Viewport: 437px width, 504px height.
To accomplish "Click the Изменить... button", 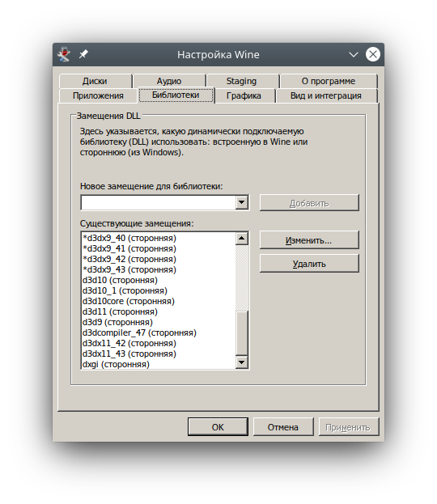I will point(309,240).
